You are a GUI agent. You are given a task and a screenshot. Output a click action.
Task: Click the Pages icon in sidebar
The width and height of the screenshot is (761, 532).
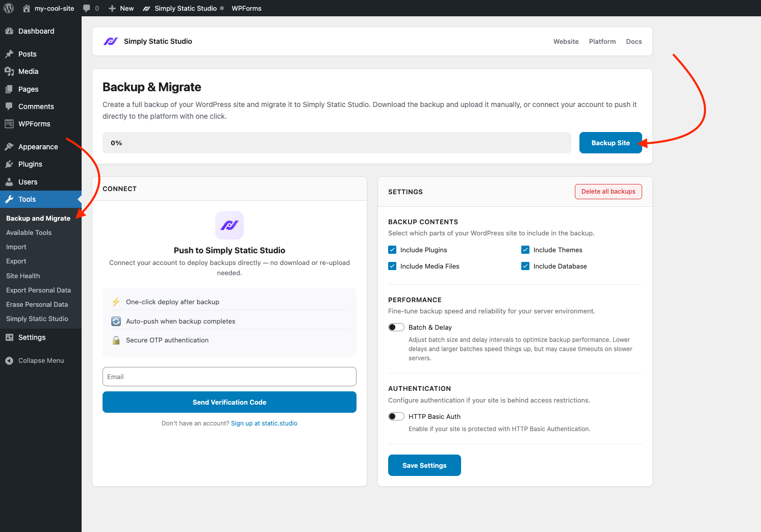pyautogui.click(x=9, y=89)
